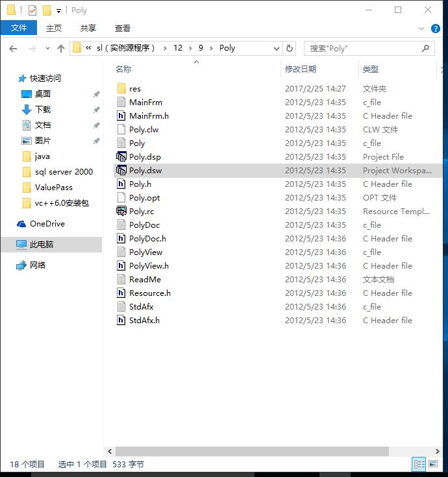Click the scrollbar right arrow
The image size is (448, 477).
(437, 451)
